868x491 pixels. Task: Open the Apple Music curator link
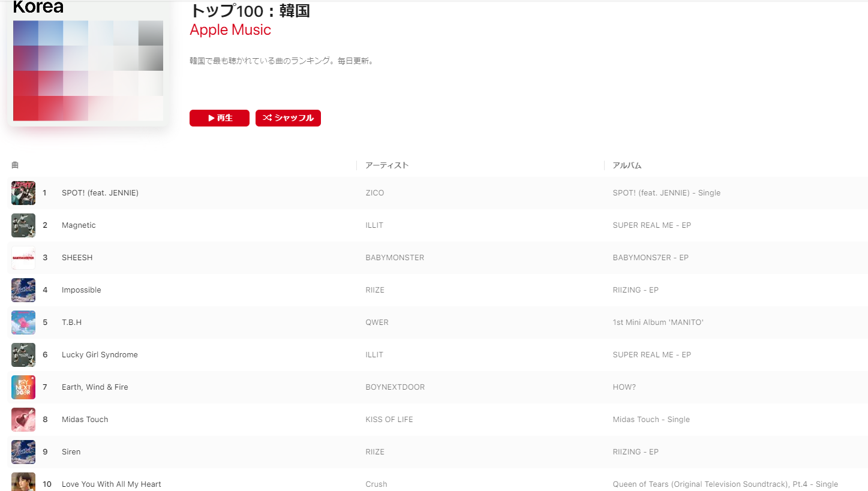tap(230, 30)
